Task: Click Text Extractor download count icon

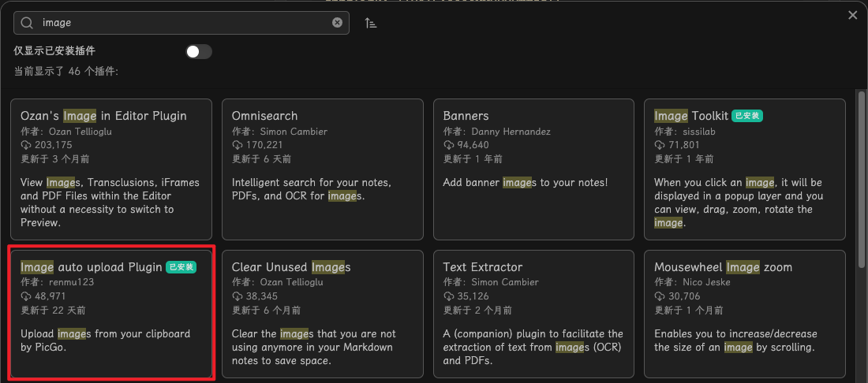Action: coord(449,296)
